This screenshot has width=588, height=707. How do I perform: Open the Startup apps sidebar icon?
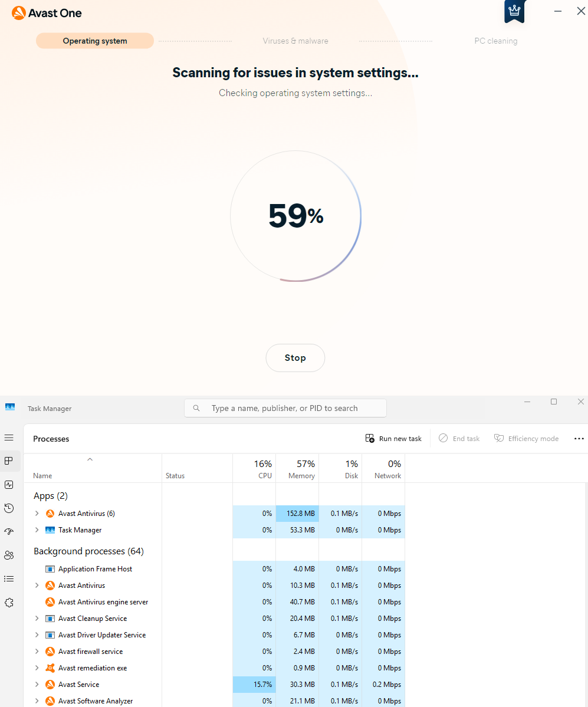click(x=9, y=532)
